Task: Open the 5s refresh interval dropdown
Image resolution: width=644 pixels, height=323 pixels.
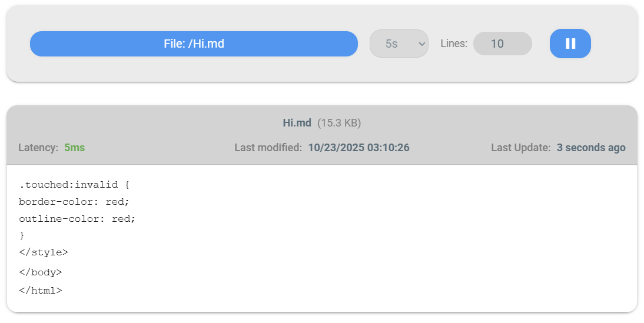Action: pyautogui.click(x=399, y=44)
